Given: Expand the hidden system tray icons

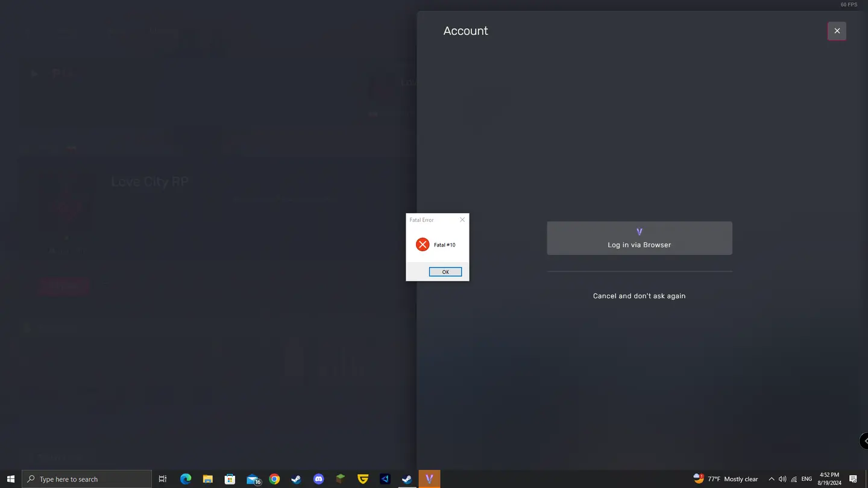Looking at the screenshot, I should (771, 479).
